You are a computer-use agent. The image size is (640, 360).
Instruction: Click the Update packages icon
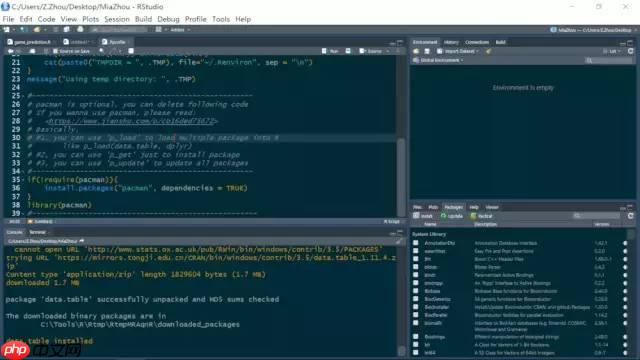[x=451, y=216]
